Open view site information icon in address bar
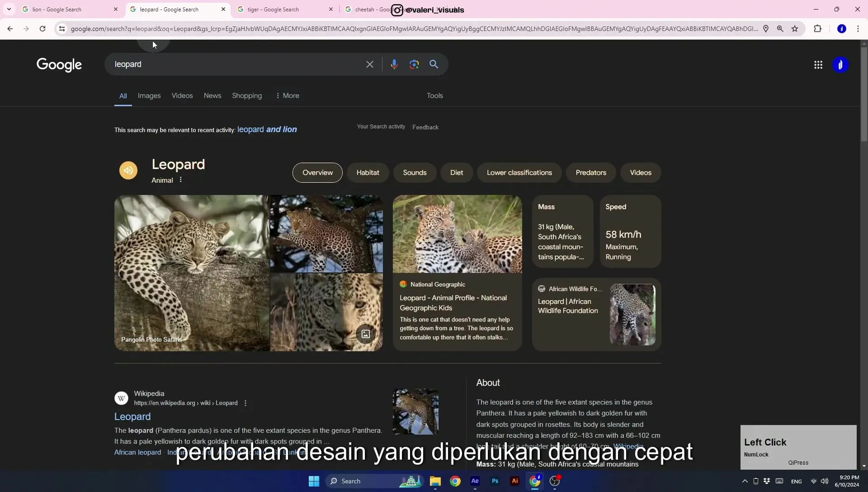The height and width of the screenshot is (492, 868). pyautogui.click(x=62, y=29)
